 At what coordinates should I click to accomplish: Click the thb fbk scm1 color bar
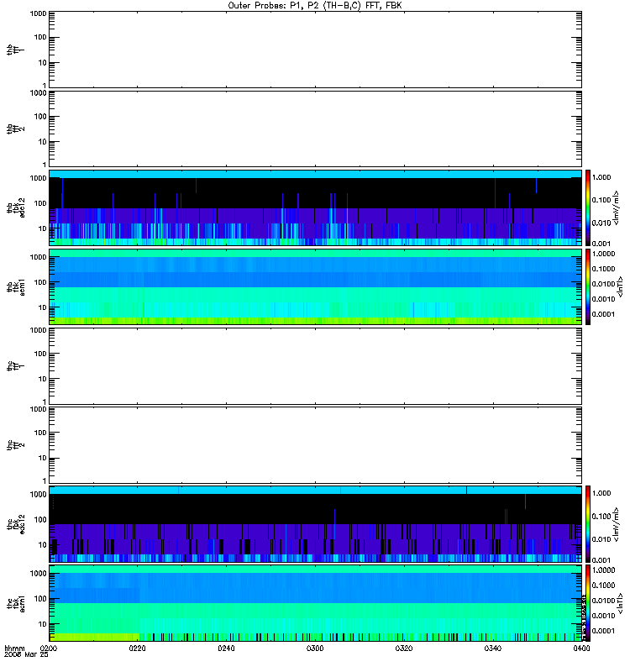point(588,286)
